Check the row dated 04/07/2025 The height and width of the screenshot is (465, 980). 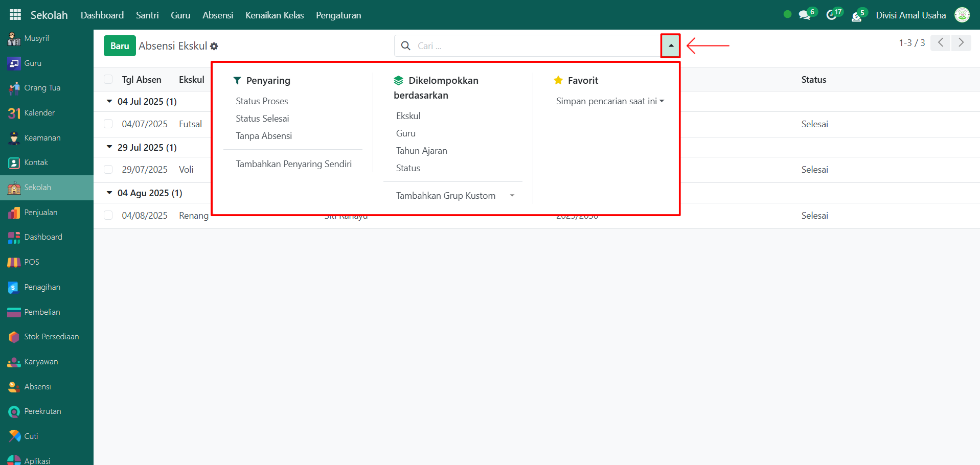pos(108,124)
